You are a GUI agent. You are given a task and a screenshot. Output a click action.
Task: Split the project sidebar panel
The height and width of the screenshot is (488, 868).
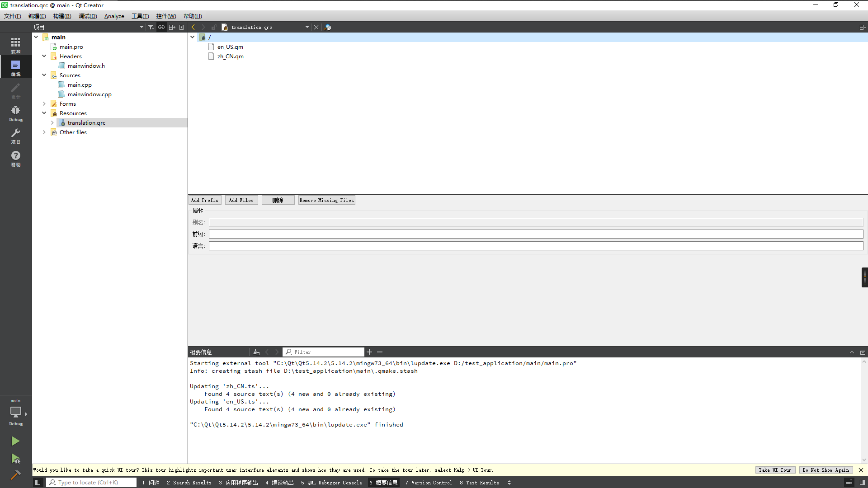[x=172, y=27]
